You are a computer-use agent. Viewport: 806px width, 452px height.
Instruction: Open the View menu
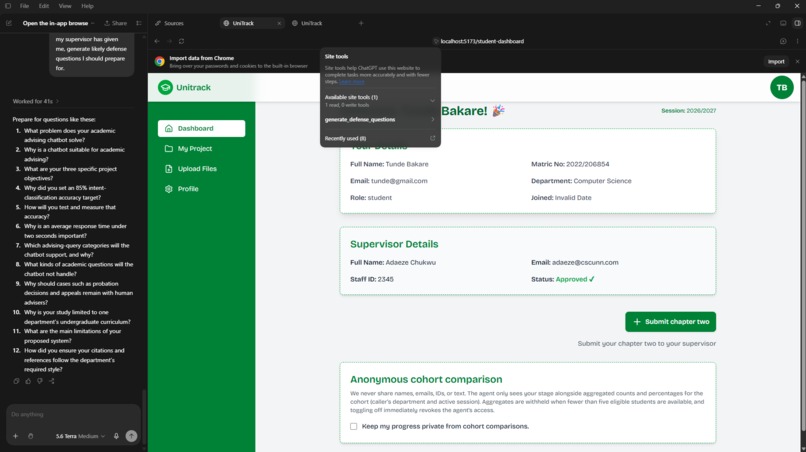pos(65,6)
